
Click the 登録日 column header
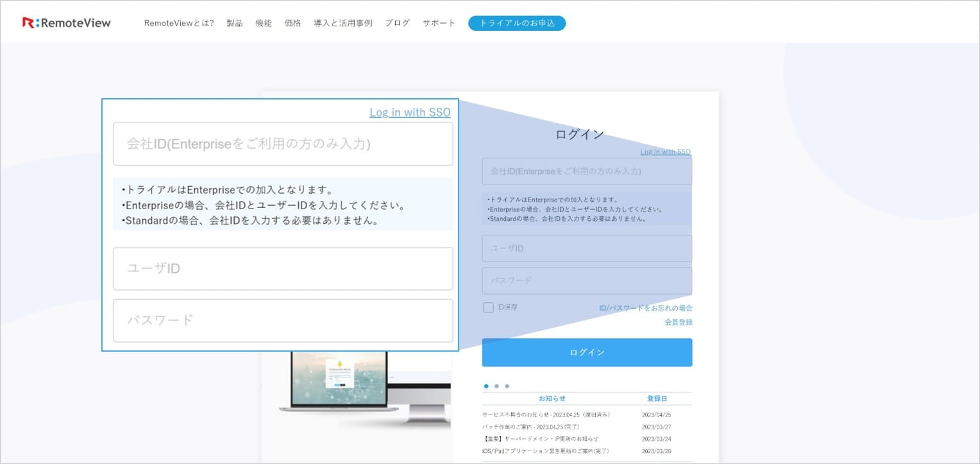657,399
